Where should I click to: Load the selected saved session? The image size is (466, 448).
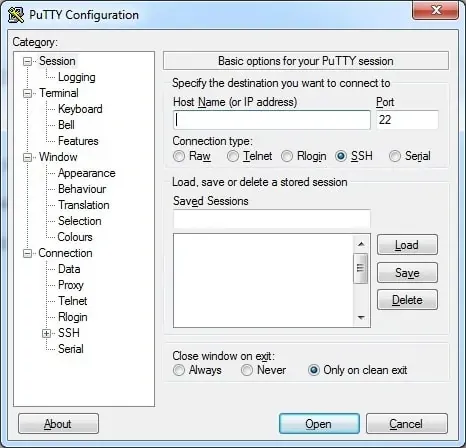[407, 245]
